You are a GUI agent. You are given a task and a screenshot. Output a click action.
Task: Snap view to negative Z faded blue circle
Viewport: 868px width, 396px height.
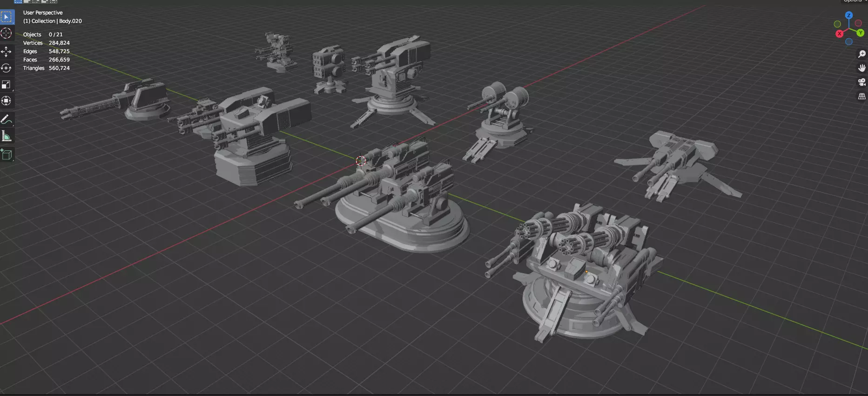[849, 41]
